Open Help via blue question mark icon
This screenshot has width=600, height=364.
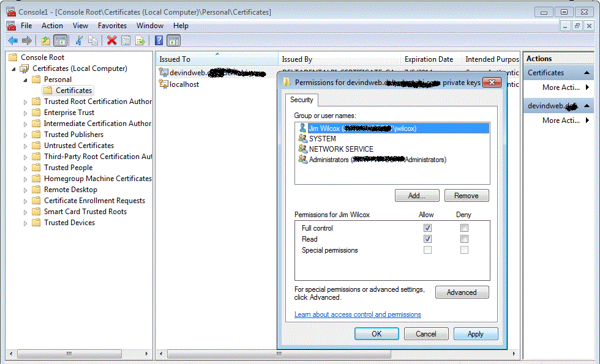(159, 40)
